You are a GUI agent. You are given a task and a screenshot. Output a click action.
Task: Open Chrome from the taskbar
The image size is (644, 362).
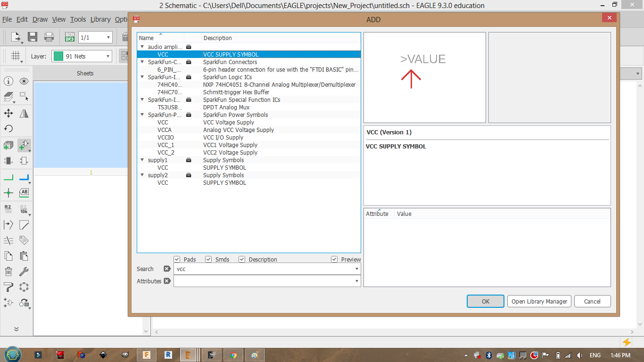pyautogui.click(x=233, y=355)
